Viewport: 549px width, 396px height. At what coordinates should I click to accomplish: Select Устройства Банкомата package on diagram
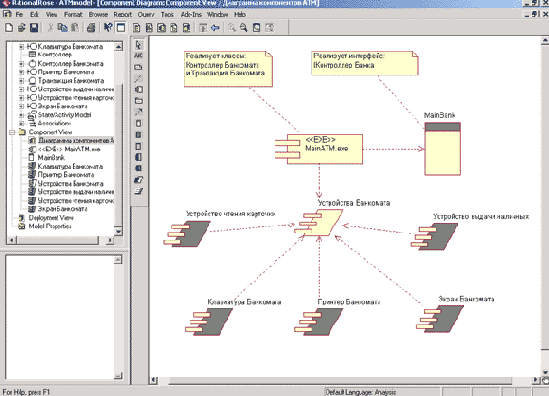point(319,223)
